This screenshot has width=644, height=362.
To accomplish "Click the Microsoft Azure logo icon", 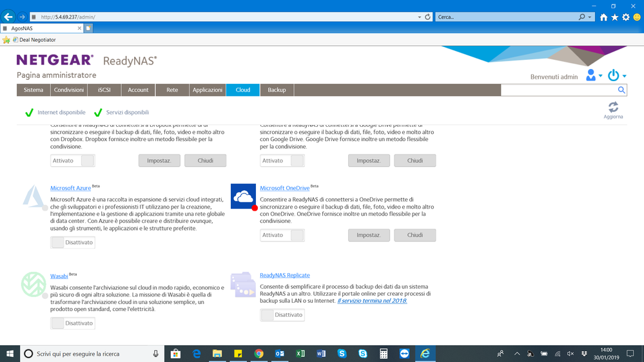I will (34, 196).
